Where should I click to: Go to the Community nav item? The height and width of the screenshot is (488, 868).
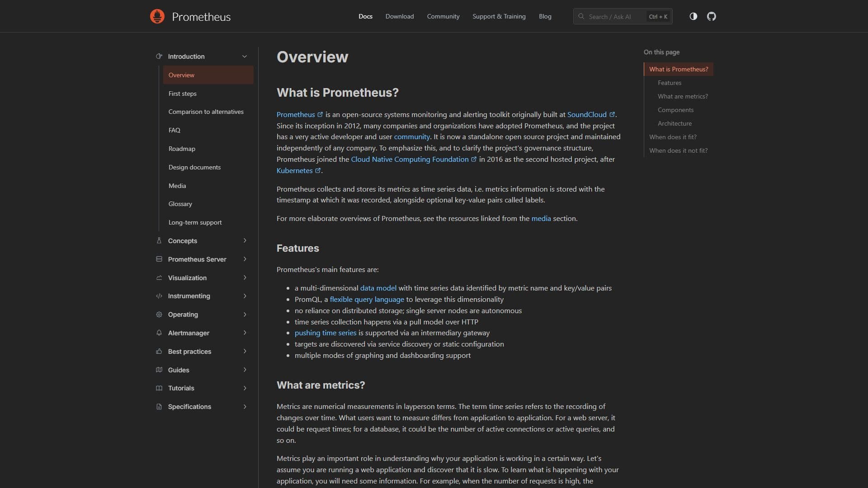443,16
